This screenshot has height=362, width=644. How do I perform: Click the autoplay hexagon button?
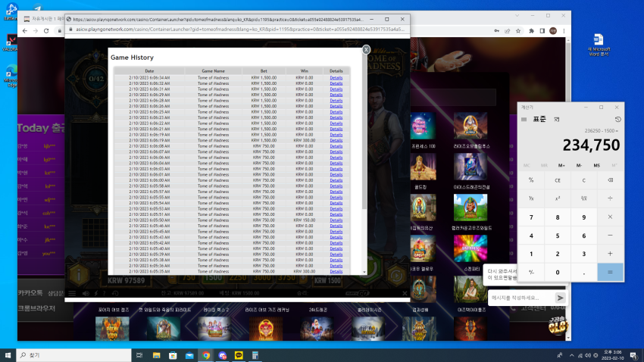pos(396,276)
